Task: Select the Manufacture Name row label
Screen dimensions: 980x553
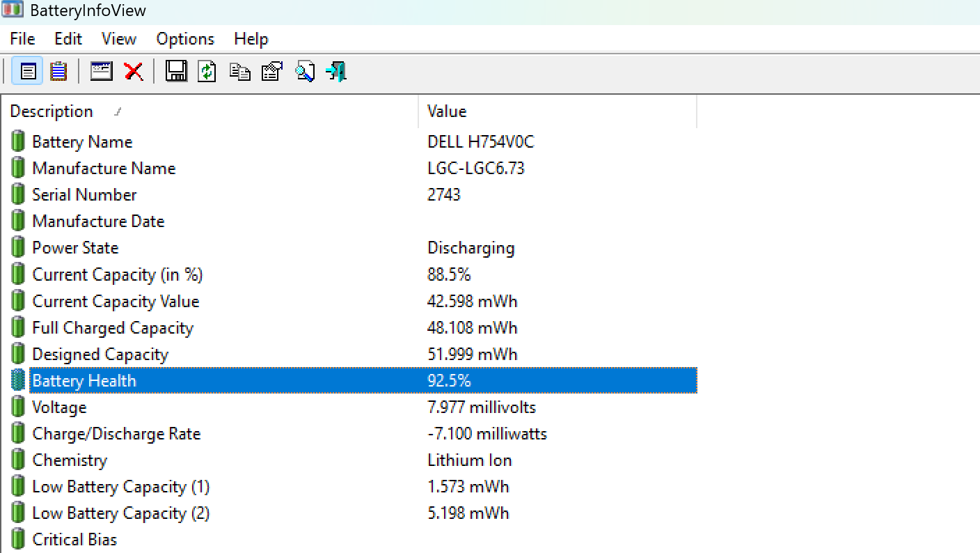Action: (104, 169)
